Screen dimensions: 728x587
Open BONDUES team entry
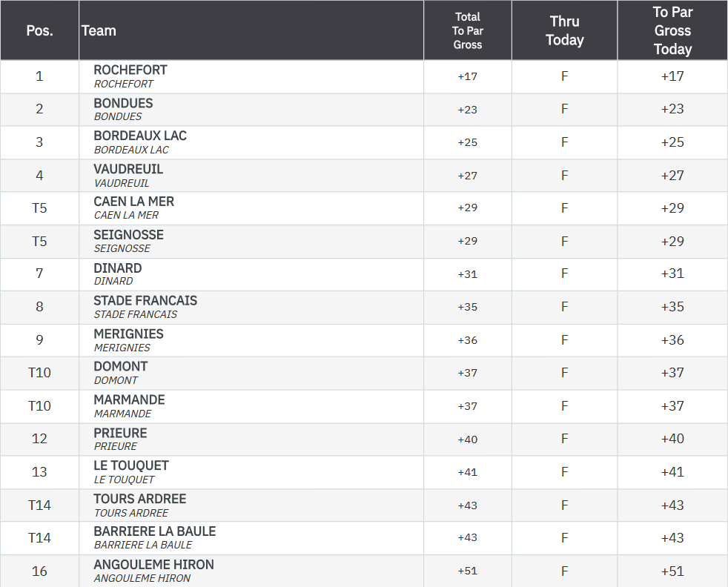[x=123, y=103]
